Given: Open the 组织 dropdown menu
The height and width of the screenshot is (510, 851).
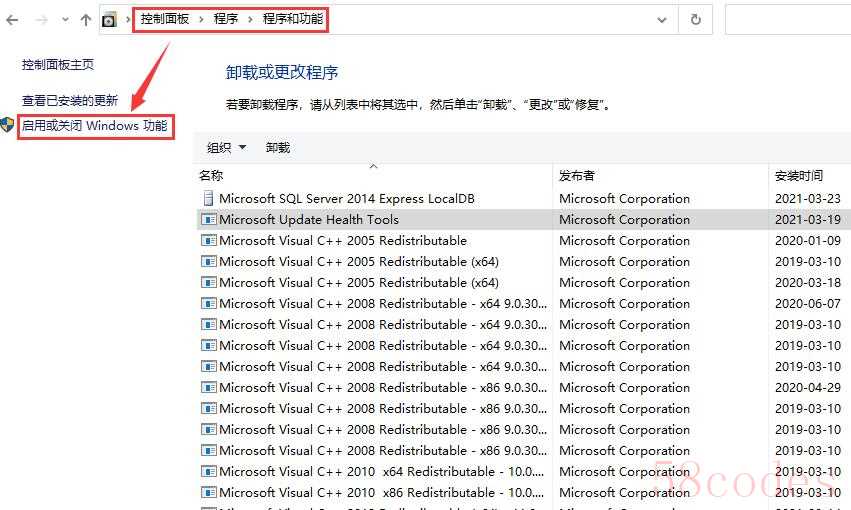Looking at the screenshot, I should pyautogui.click(x=226, y=148).
